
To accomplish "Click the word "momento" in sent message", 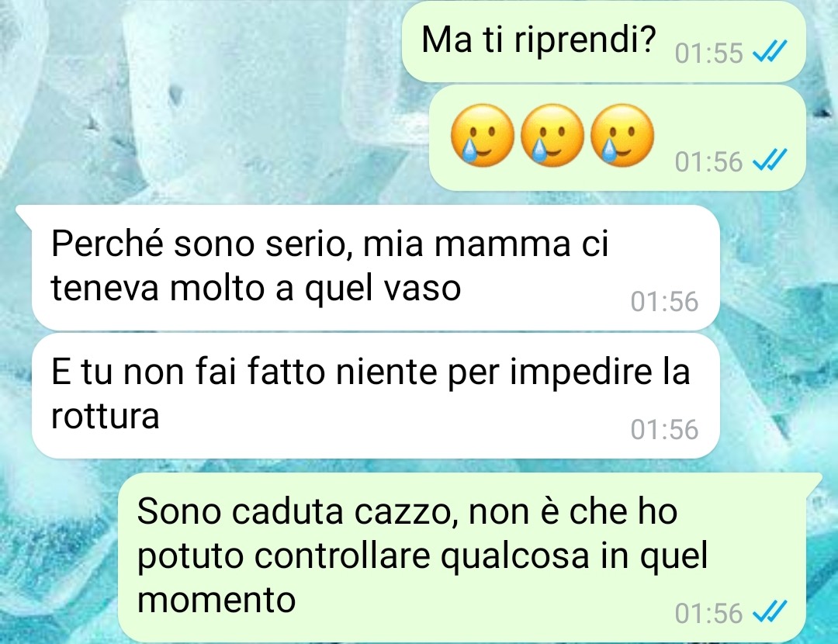I will tap(216, 601).
